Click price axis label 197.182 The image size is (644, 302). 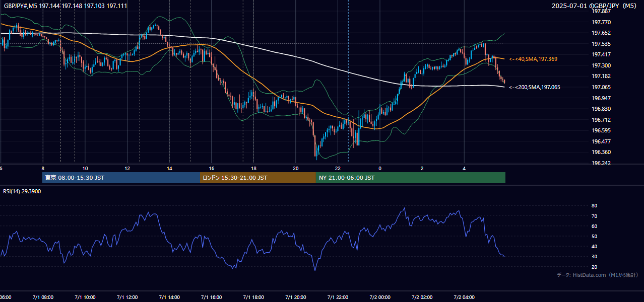click(601, 77)
